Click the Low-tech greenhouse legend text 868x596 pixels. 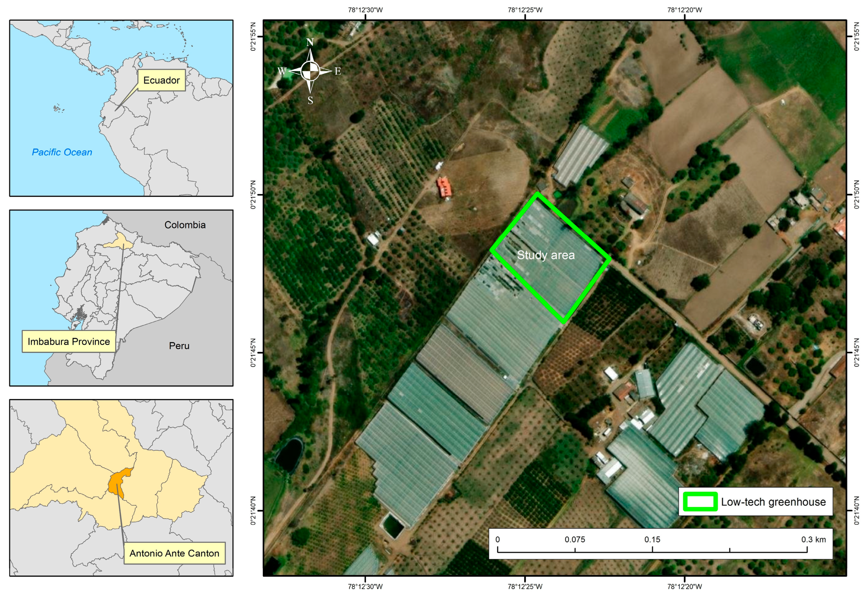(773, 502)
